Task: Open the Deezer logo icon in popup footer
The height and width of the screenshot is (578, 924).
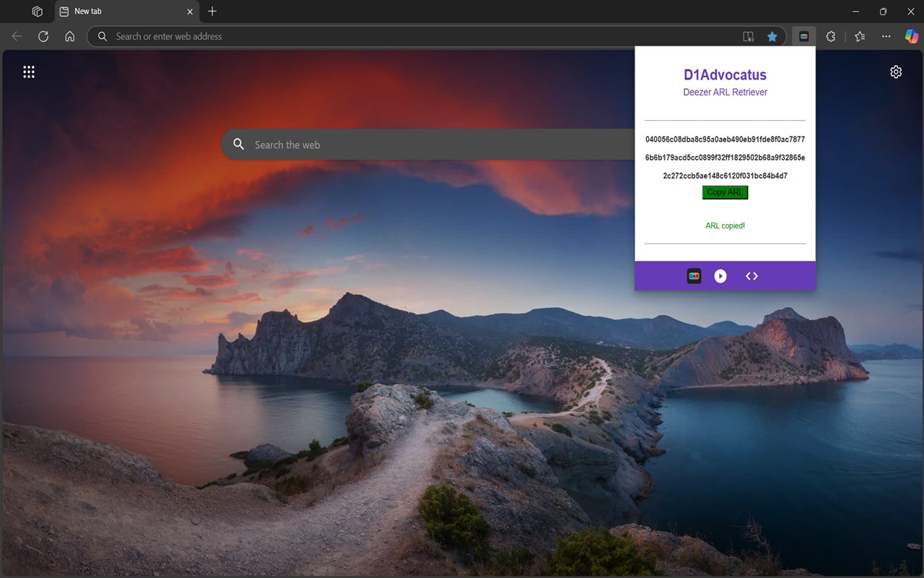Action: (x=694, y=276)
